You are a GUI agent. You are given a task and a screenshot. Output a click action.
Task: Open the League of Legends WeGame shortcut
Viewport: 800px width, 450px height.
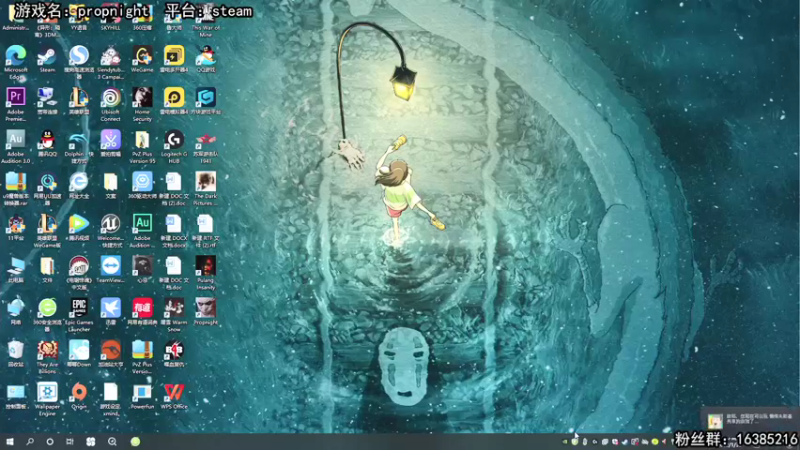pyautogui.click(x=47, y=231)
